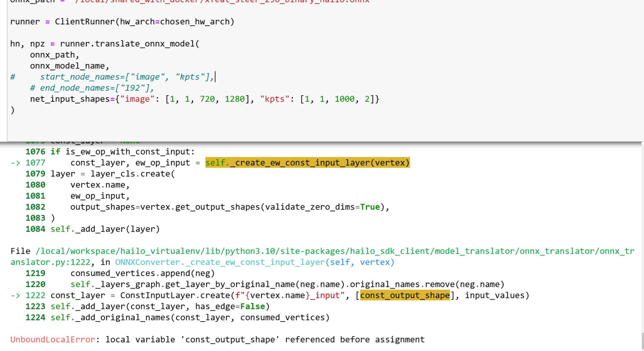
Task: Click the red UnboundLocalError text
Action: tap(53, 340)
